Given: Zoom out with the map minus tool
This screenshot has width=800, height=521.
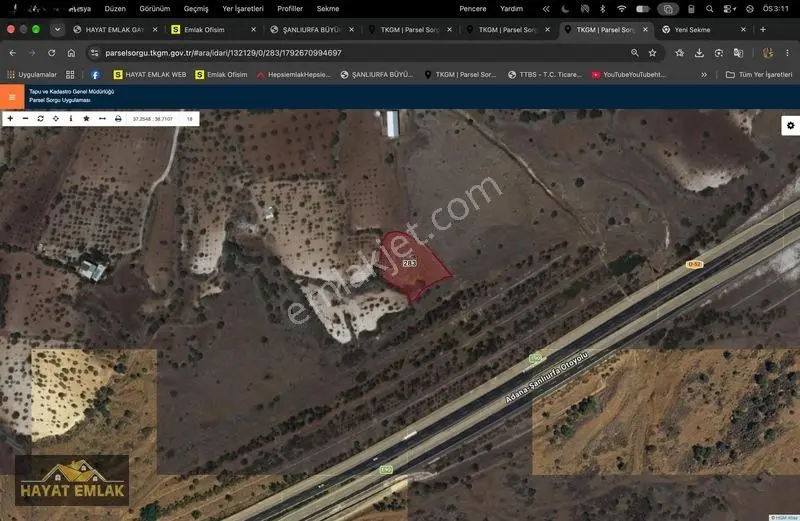Looking at the screenshot, I should [26, 119].
